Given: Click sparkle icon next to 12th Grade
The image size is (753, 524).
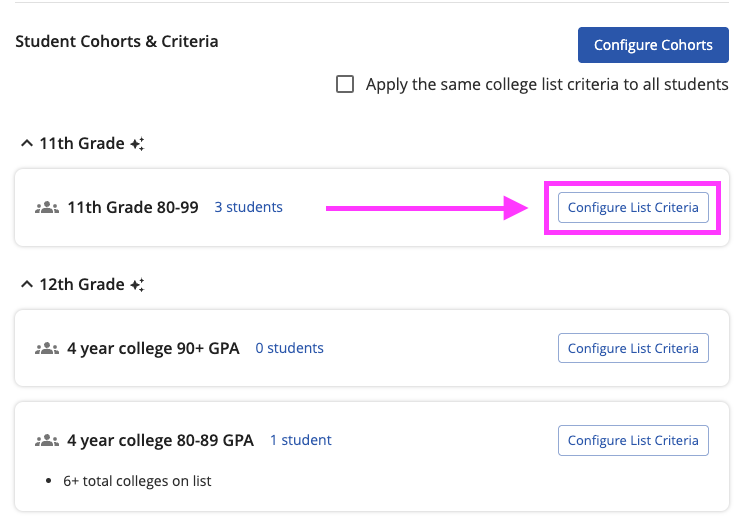Looking at the screenshot, I should click(137, 285).
